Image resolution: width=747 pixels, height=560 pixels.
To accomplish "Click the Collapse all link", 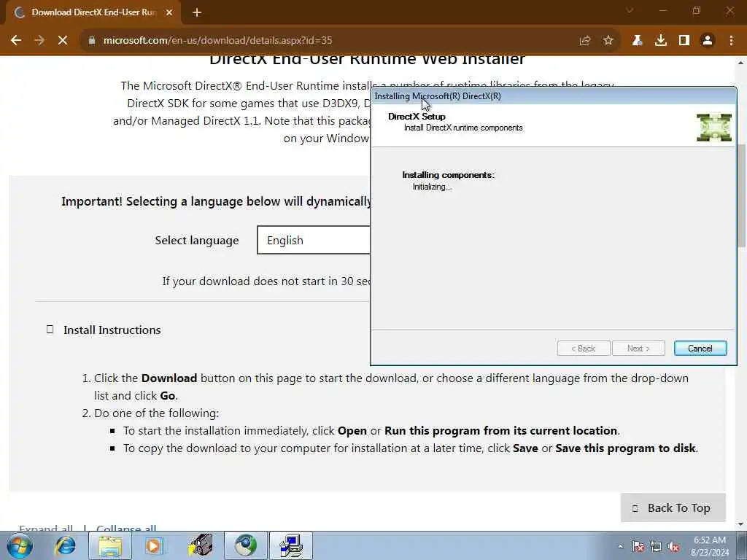I will pyautogui.click(x=126, y=528).
